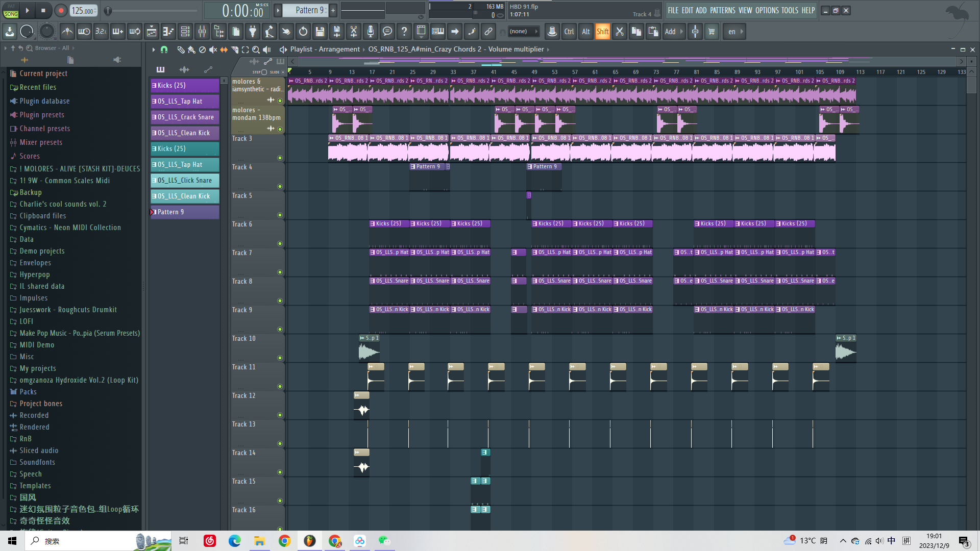Mute Track 10 via its green dot
Image resolution: width=980 pixels, height=551 pixels.
pyautogui.click(x=280, y=358)
